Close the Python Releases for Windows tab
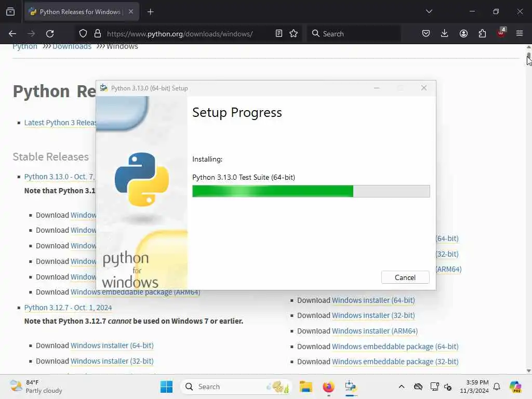 coord(130,11)
